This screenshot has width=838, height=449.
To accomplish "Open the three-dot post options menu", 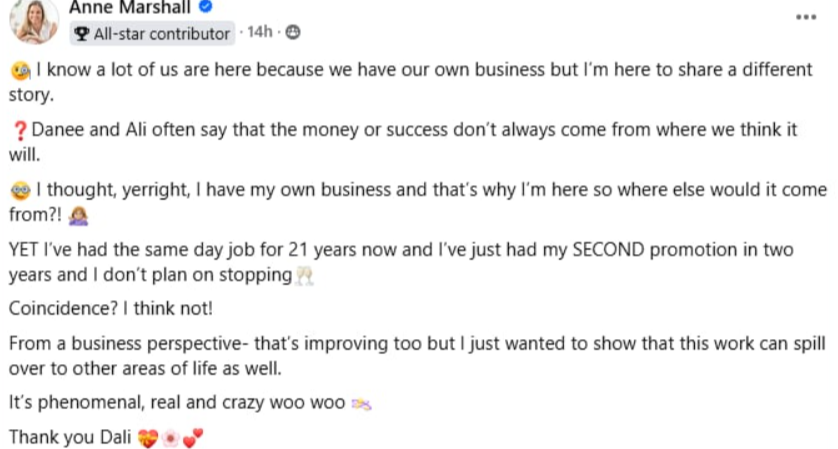I will [x=806, y=17].
